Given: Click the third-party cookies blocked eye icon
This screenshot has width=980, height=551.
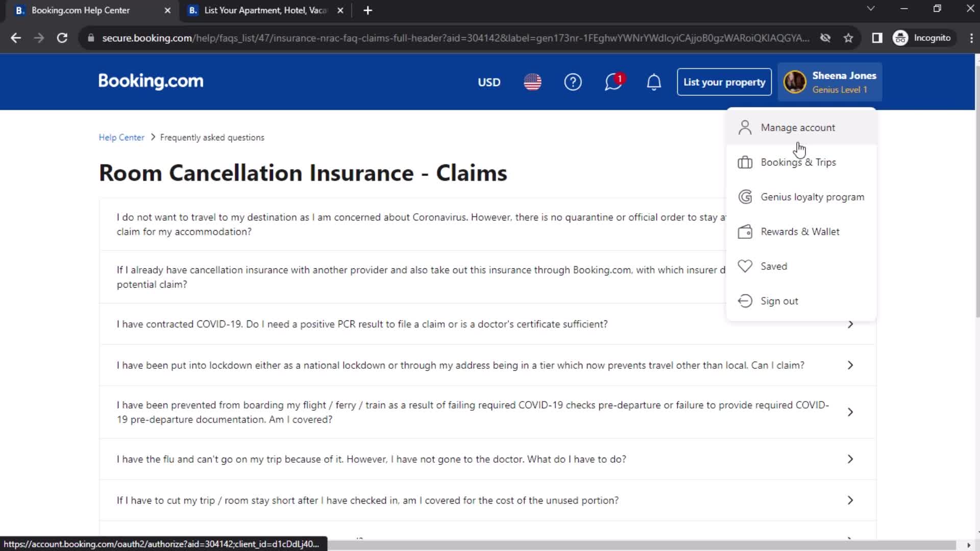Looking at the screenshot, I should (x=825, y=38).
